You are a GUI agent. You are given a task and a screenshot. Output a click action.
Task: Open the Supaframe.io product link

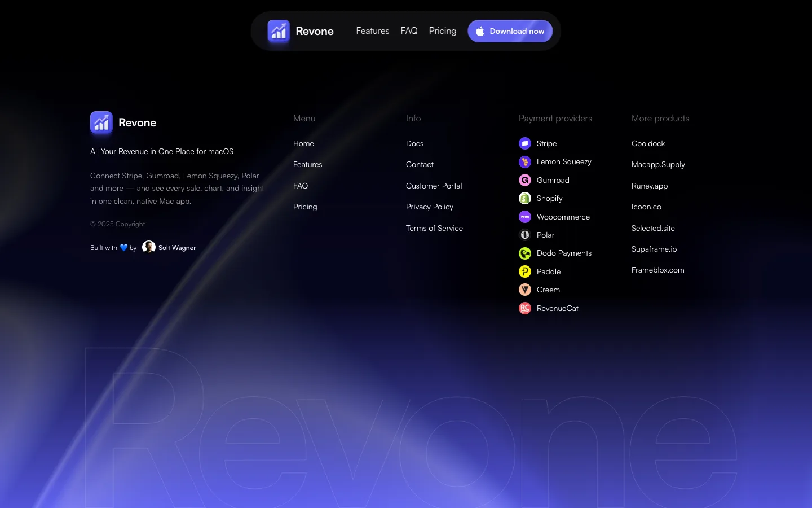click(654, 249)
